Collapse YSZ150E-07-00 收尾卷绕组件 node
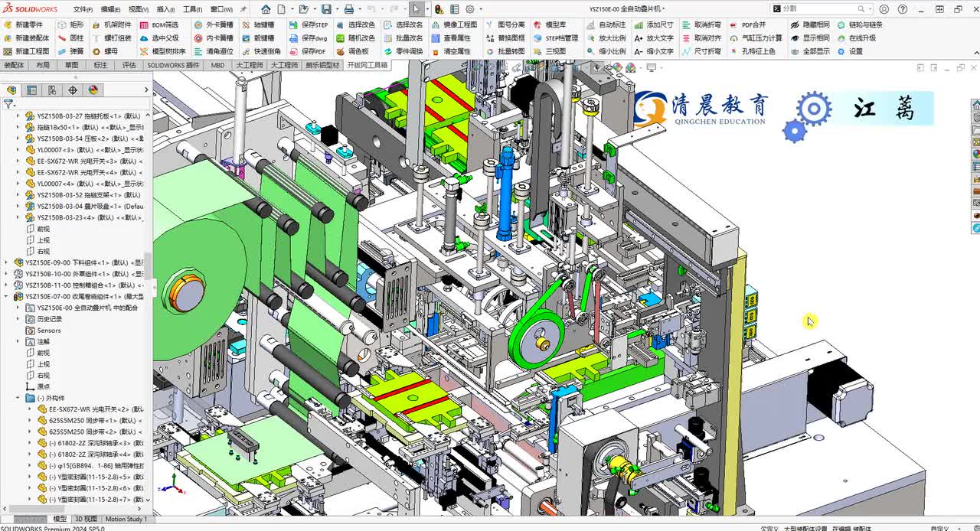The height and width of the screenshot is (531, 980). tap(7, 296)
